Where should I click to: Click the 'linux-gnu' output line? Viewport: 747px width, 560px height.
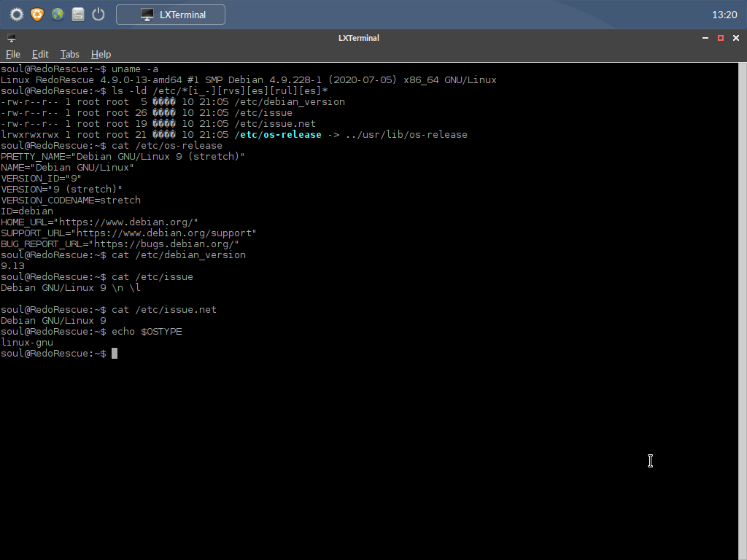(27, 343)
